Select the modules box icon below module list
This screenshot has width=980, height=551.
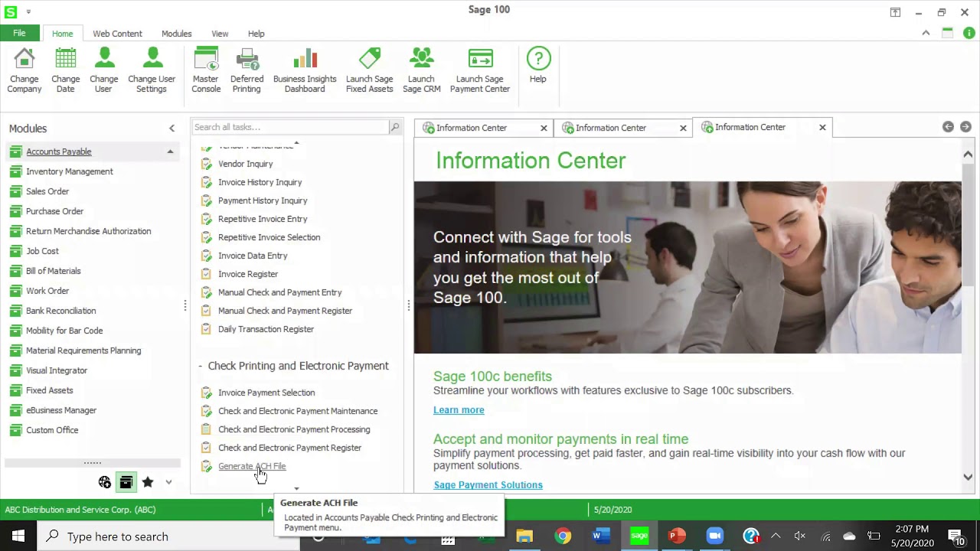(x=126, y=482)
